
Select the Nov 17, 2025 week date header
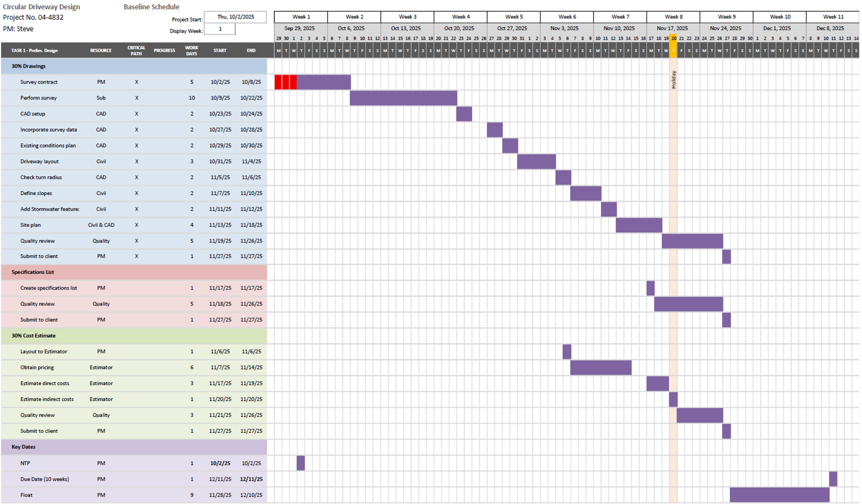click(x=672, y=28)
